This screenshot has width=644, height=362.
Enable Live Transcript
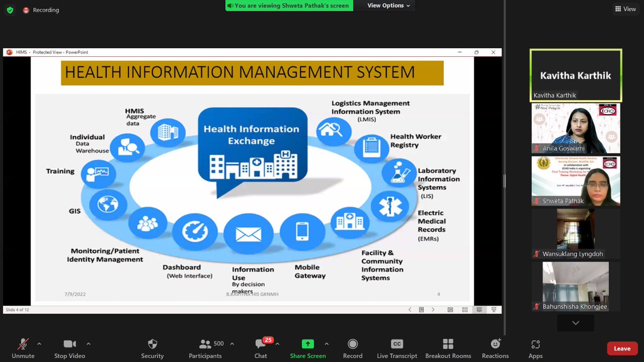397,349
